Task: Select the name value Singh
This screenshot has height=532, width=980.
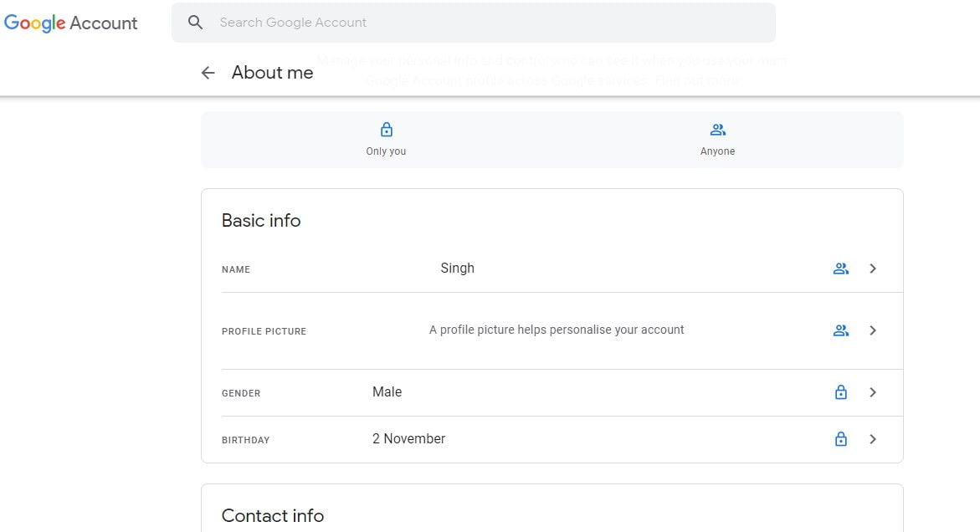Action: pyautogui.click(x=457, y=269)
